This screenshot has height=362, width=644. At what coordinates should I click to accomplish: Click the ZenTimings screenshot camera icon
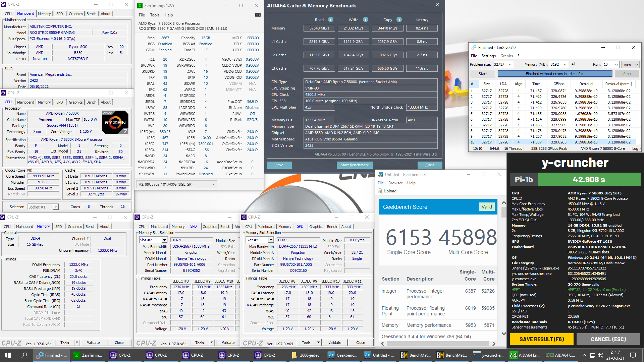point(258,15)
